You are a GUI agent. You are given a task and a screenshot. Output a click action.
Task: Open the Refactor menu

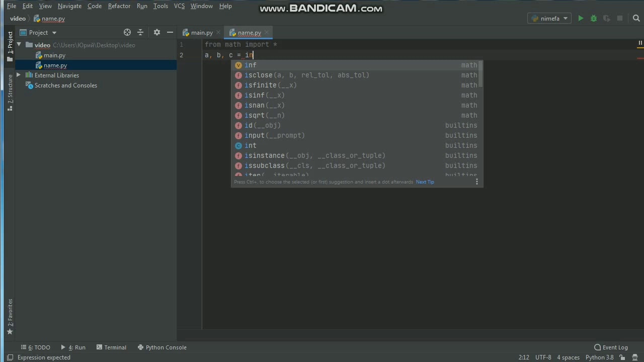(x=119, y=6)
